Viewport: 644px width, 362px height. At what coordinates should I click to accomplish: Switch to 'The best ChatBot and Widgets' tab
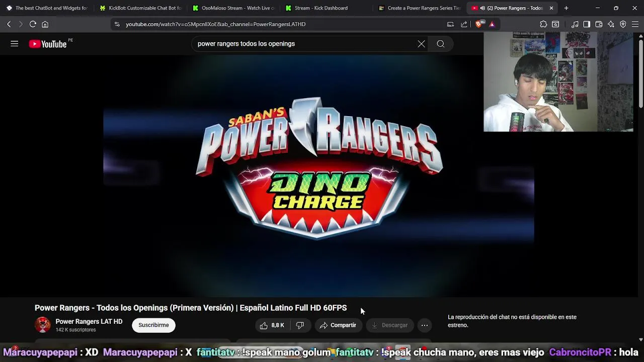[x=47, y=8]
